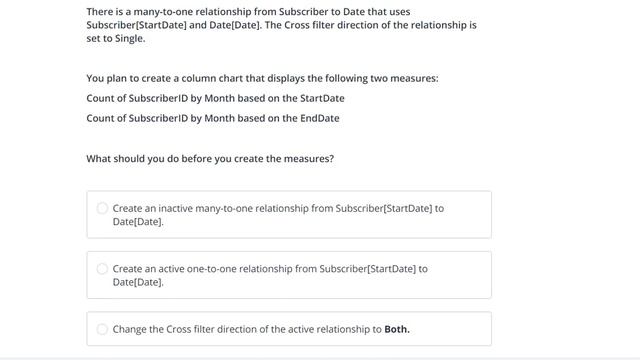The height and width of the screenshot is (360, 640).
Task: Select the inactive many-to-one relationship radio button
Action: tap(102, 208)
